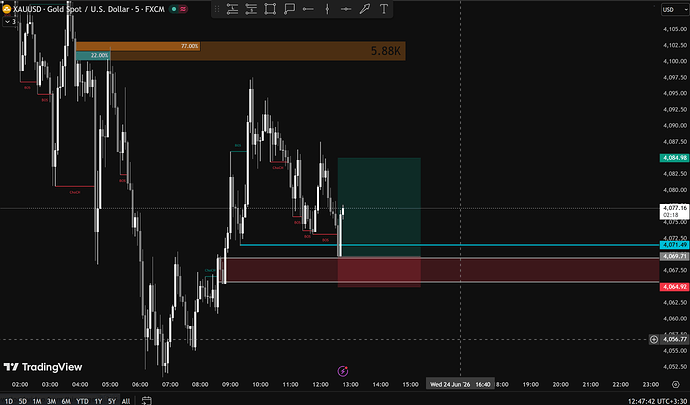Switch range to 5Y

[112, 401]
